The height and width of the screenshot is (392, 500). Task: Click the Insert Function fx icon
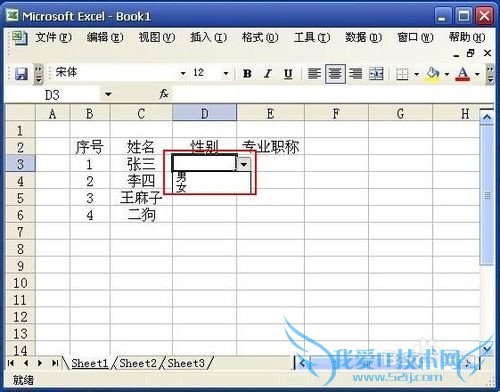(x=164, y=94)
